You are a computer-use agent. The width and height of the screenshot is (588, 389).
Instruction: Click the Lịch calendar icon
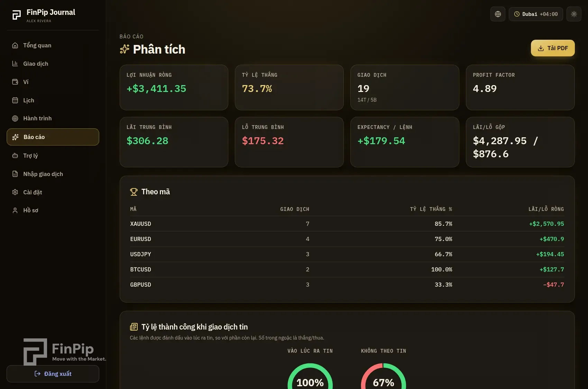pos(15,100)
